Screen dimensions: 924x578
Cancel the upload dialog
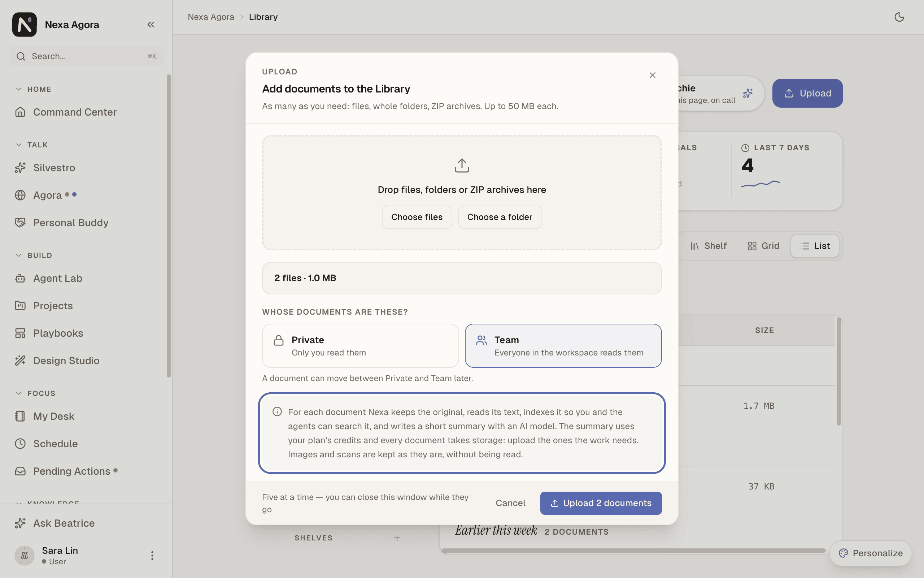coord(510,503)
